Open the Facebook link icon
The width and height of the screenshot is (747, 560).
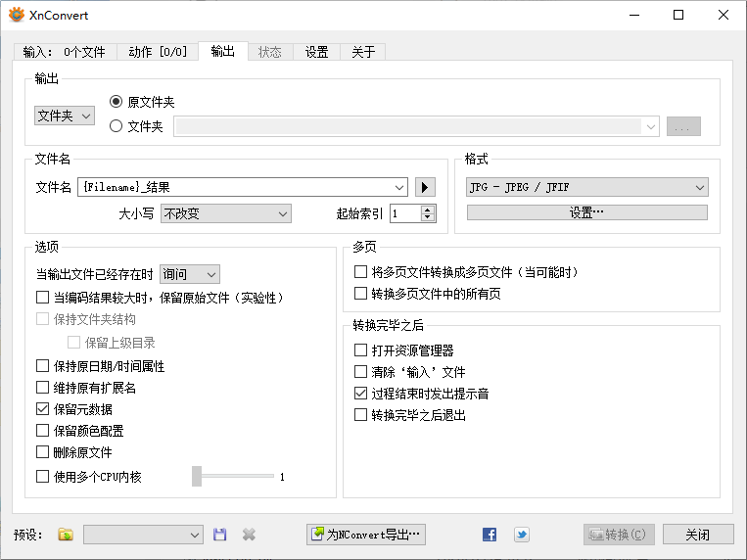[x=490, y=535]
